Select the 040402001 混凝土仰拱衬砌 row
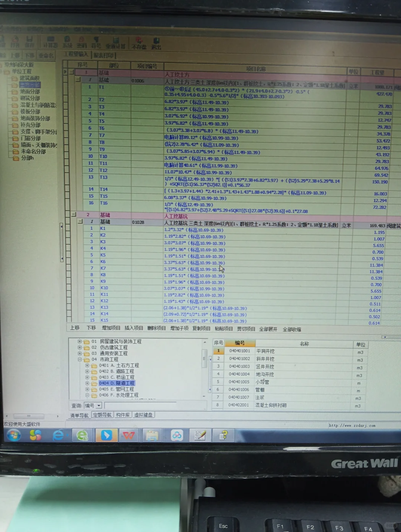Screen dimensions: 401x532 (x=289, y=405)
